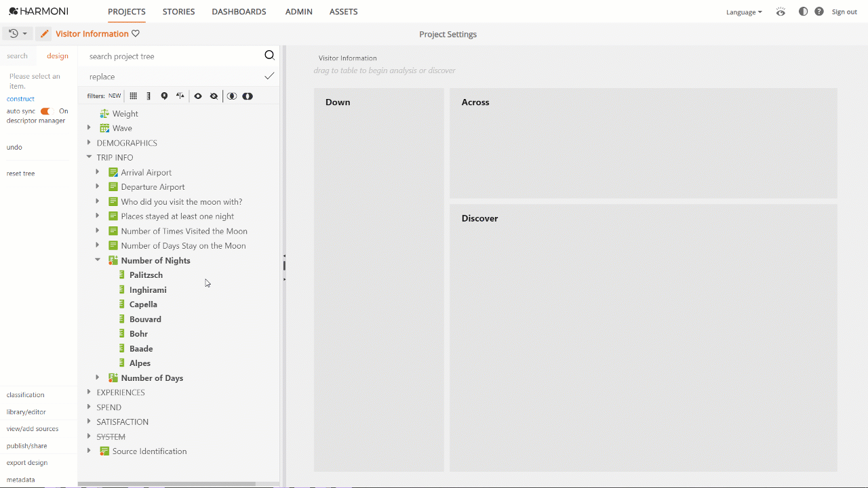Screen dimensions: 868x488
Task: Switch contrast with the half-circle icon
Action: pos(804,12)
